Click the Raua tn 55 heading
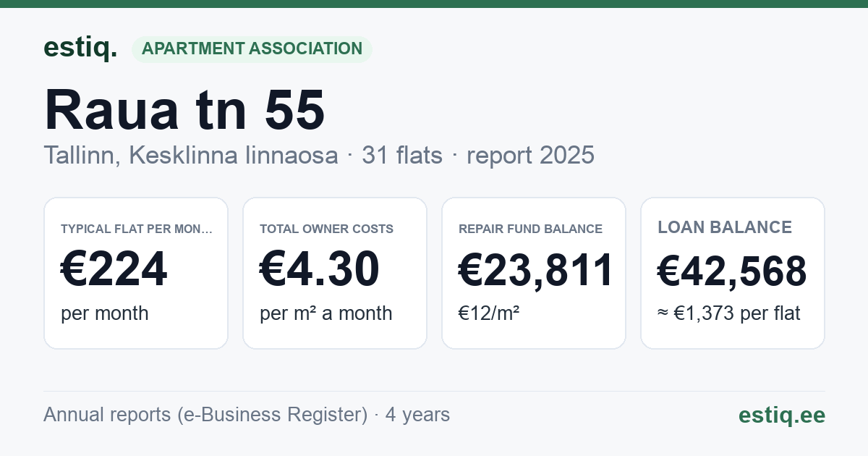 click(x=184, y=110)
